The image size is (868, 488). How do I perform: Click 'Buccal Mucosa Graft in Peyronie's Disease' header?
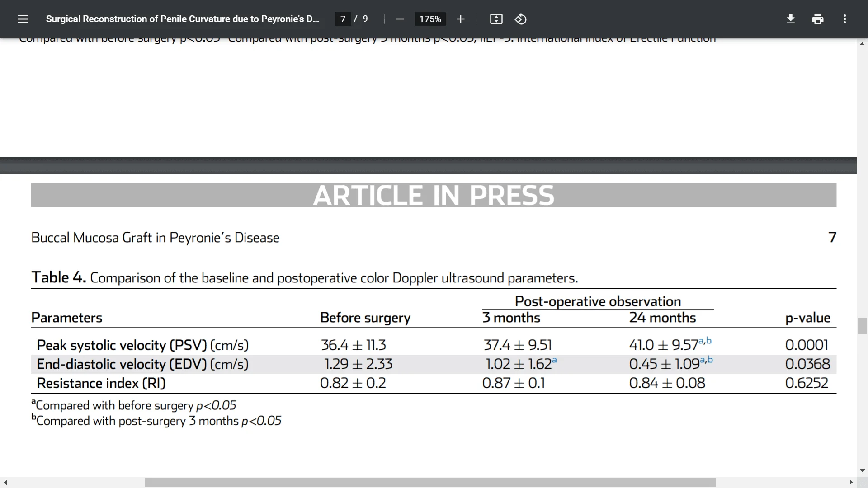click(155, 238)
